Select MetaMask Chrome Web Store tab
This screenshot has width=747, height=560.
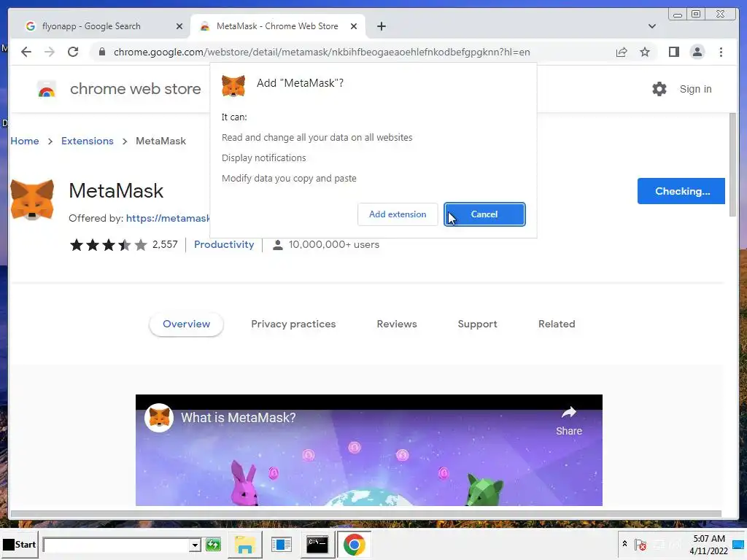tap(278, 26)
